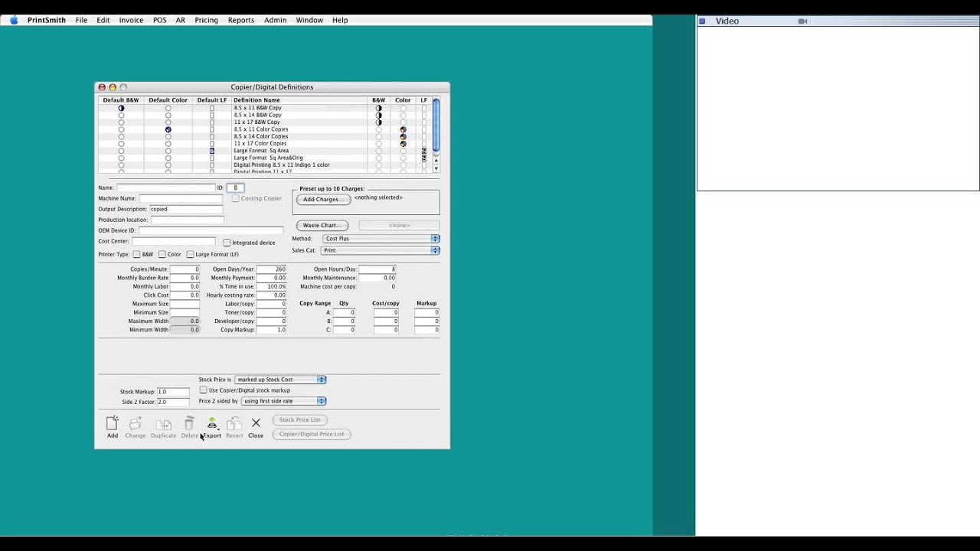980x551 pixels.
Task: Click B&W half-circle icon for 11 x 17 B&W Copy
Action: click(x=378, y=122)
